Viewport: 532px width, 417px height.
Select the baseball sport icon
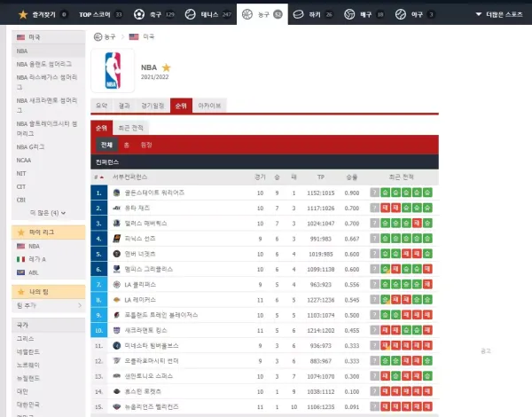(x=401, y=14)
